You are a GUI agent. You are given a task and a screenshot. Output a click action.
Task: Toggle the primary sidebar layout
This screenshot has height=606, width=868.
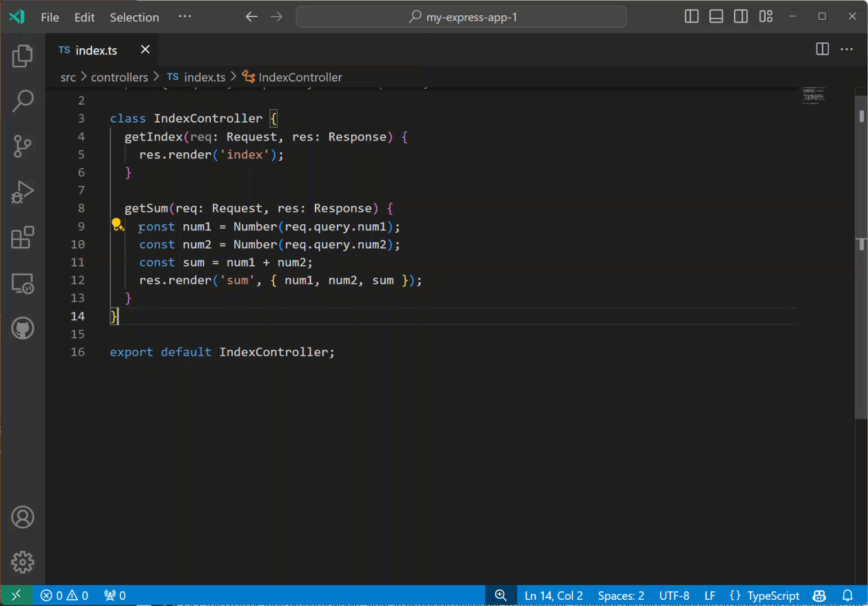click(x=691, y=16)
